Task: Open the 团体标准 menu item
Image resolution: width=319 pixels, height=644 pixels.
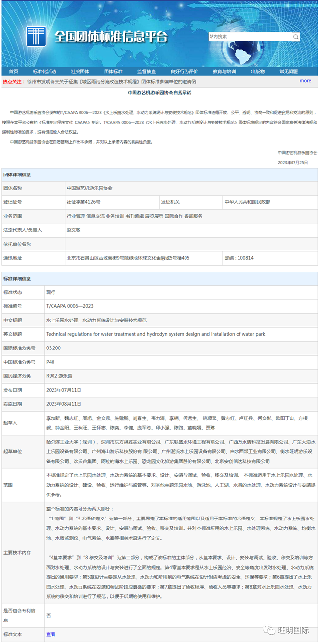Action: tap(113, 72)
